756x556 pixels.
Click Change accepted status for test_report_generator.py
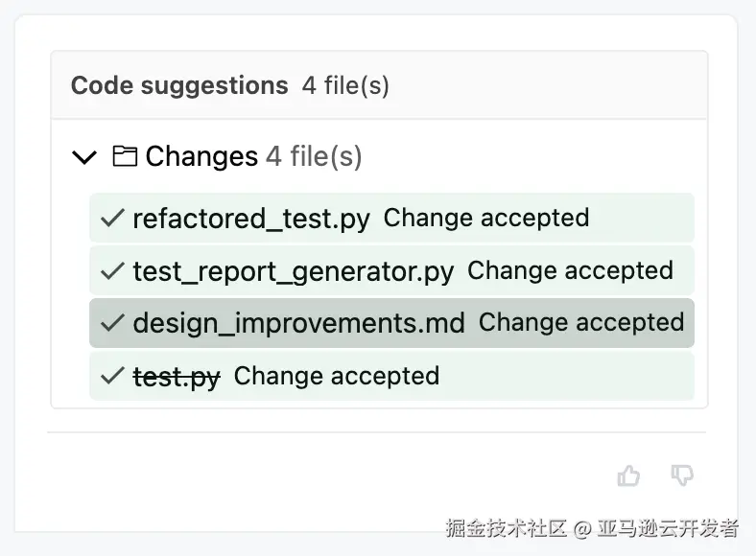tap(570, 270)
